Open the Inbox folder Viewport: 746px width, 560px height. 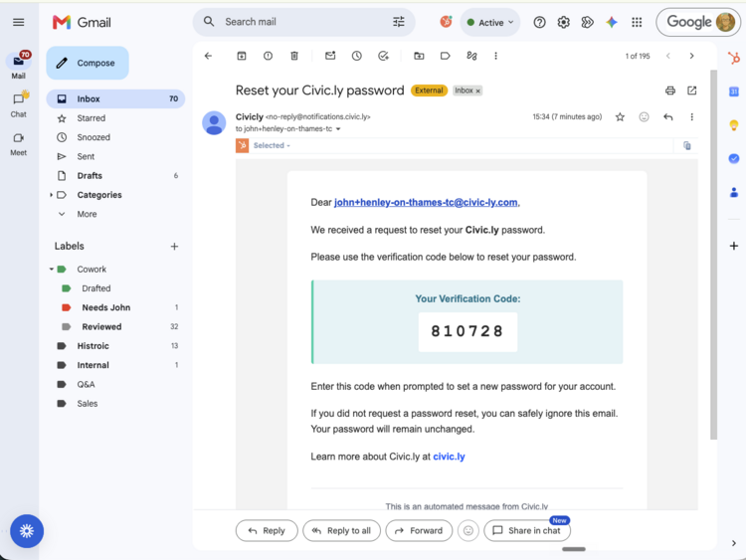tap(115, 98)
